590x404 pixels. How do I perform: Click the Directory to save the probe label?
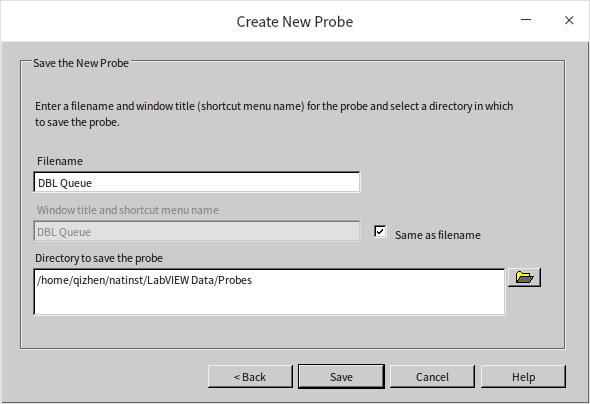(99, 258)
